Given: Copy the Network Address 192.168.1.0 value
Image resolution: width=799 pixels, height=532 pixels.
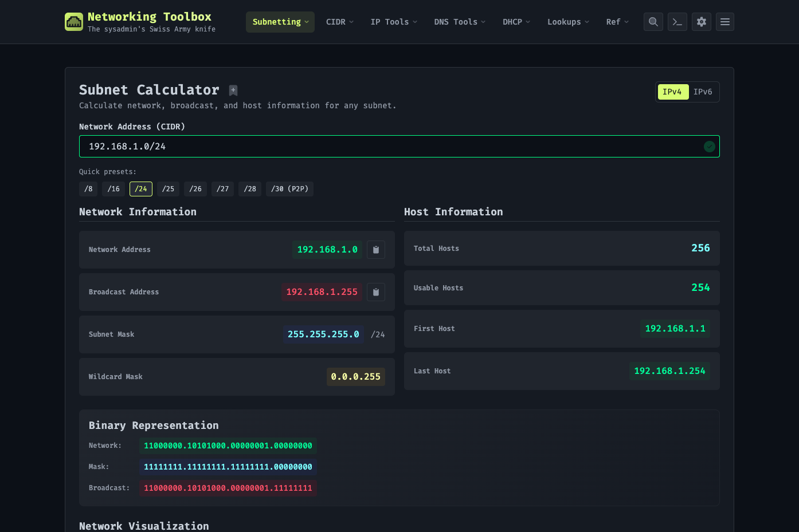Looking at the screenshot, I should point(376,250).
